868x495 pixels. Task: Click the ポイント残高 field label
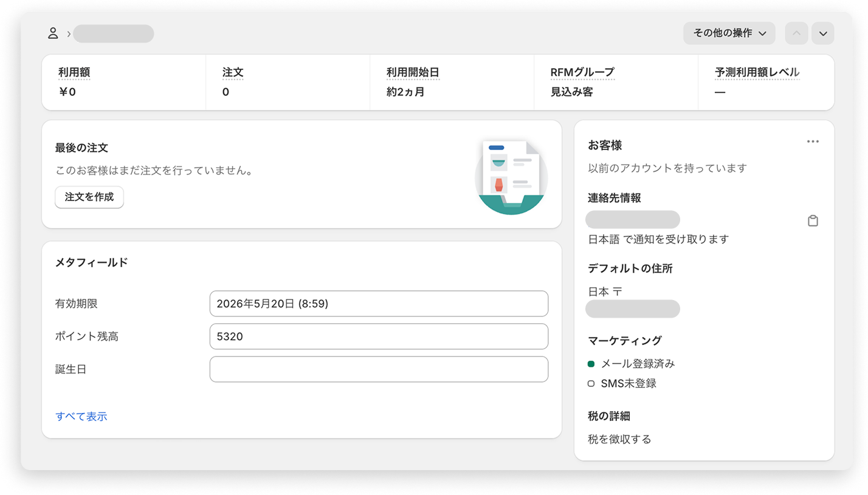(x=86, y=336)
